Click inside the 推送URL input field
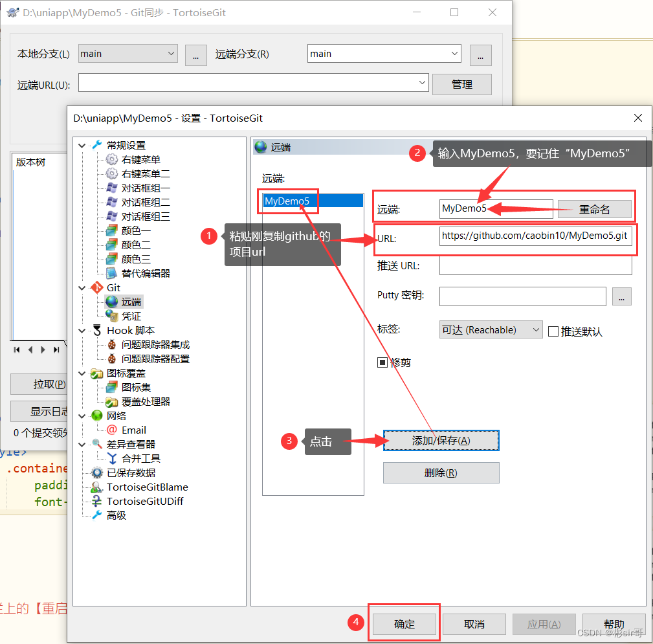The image size is (653, 644). tap(536, 266)
